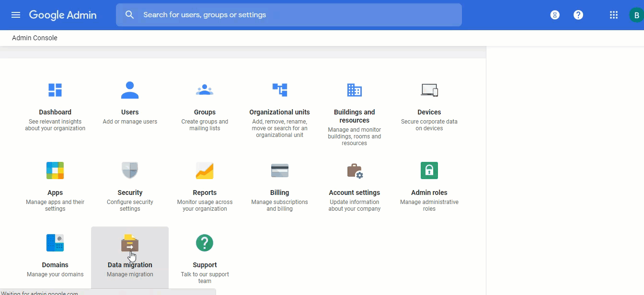Open the main hamburger menu

(16, 15)
